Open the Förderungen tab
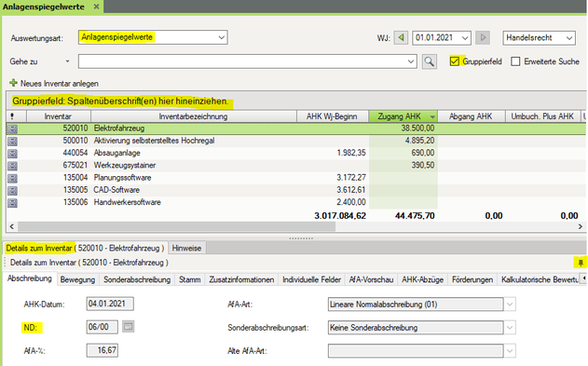This screenshot has height=366, width=588. point(472,279)
